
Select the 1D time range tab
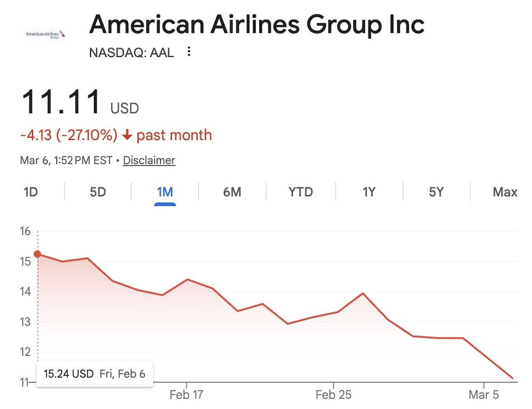point(31,192)
